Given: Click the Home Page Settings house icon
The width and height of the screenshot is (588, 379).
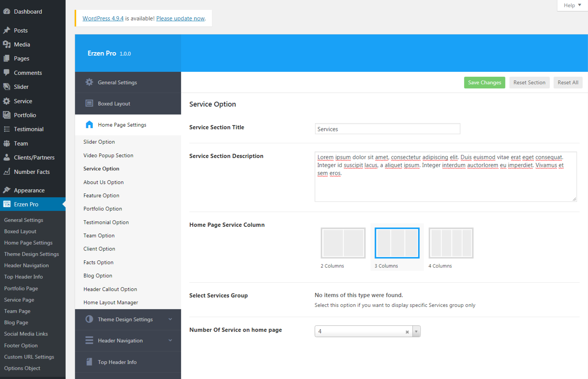Looking at the screenshot, I should [x=89, y=124].
